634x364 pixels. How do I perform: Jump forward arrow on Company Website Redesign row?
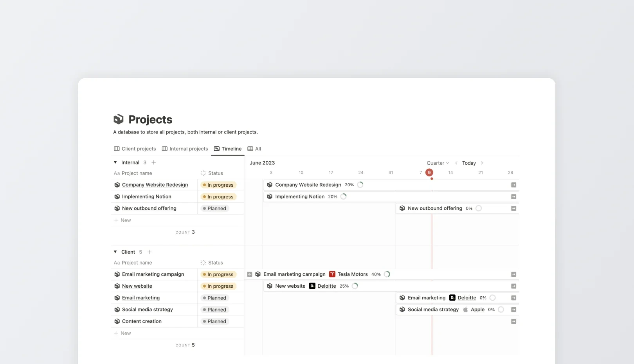tap(513, 185)
